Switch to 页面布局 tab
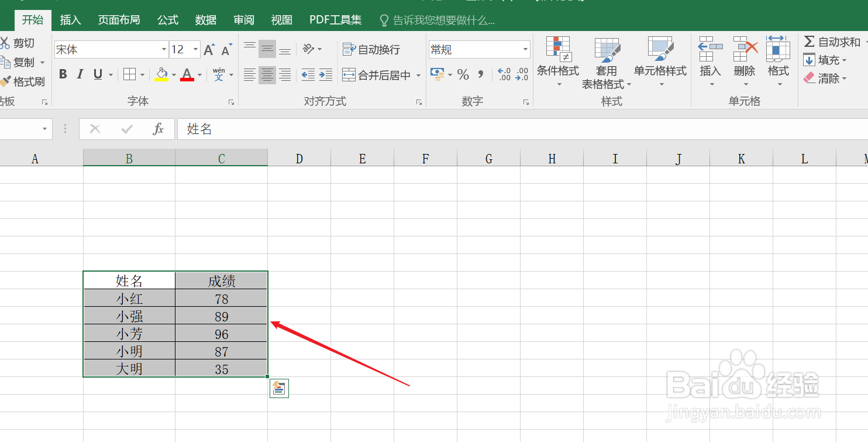The image size is (868, 442). tap(119, 20)
